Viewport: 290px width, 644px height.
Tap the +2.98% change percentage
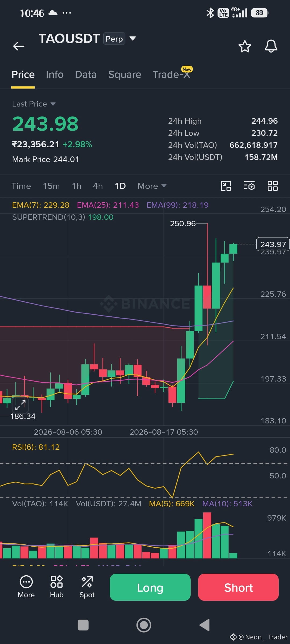point(77,144)
